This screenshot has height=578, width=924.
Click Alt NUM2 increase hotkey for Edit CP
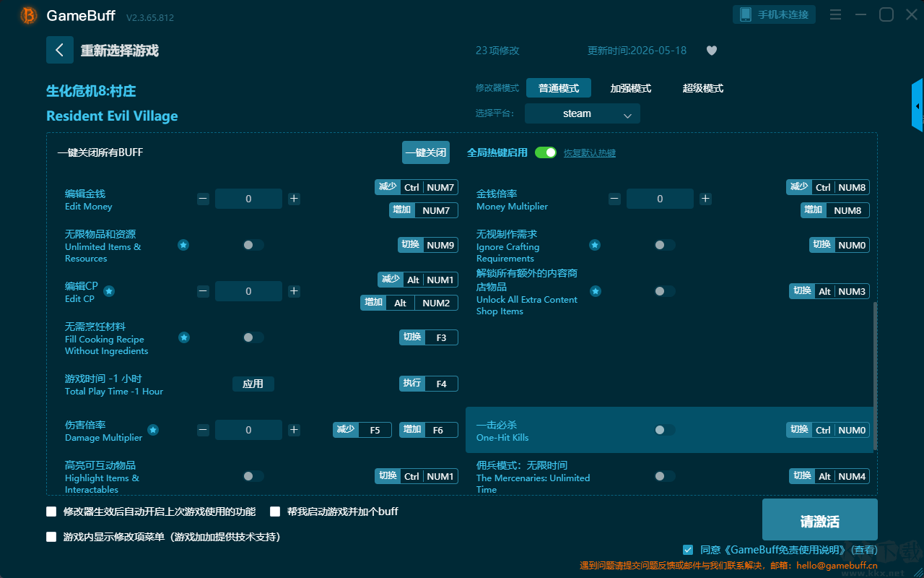(x=409, y=303)
